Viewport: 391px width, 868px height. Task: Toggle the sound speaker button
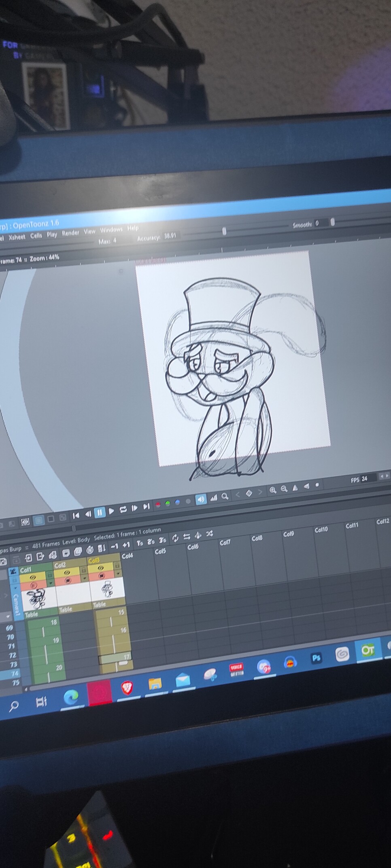201,500
